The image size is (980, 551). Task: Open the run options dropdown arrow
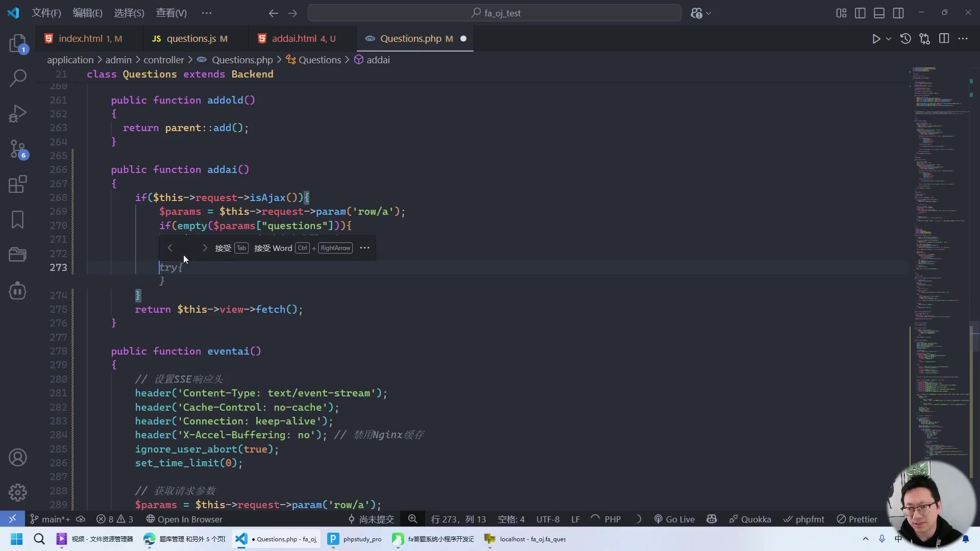click(889, 39)
